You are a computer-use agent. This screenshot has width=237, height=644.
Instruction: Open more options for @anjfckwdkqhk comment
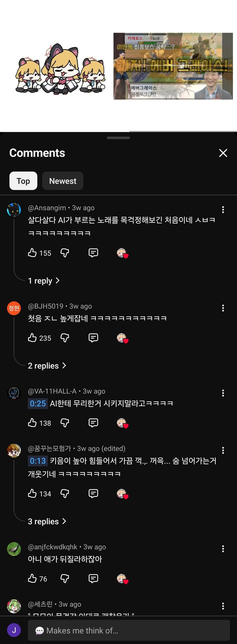[x=223, y=549]
